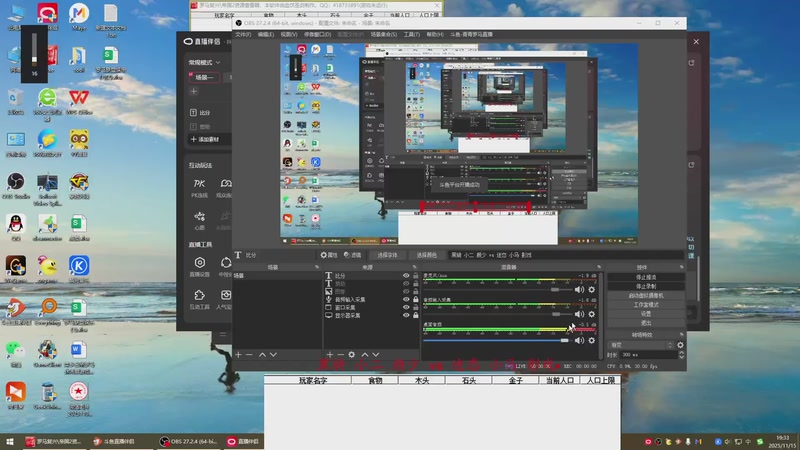Pop out Sources dock panel icon
This screenshot has width=800, height=450.
pyautogui.click(x=414, y=267)
